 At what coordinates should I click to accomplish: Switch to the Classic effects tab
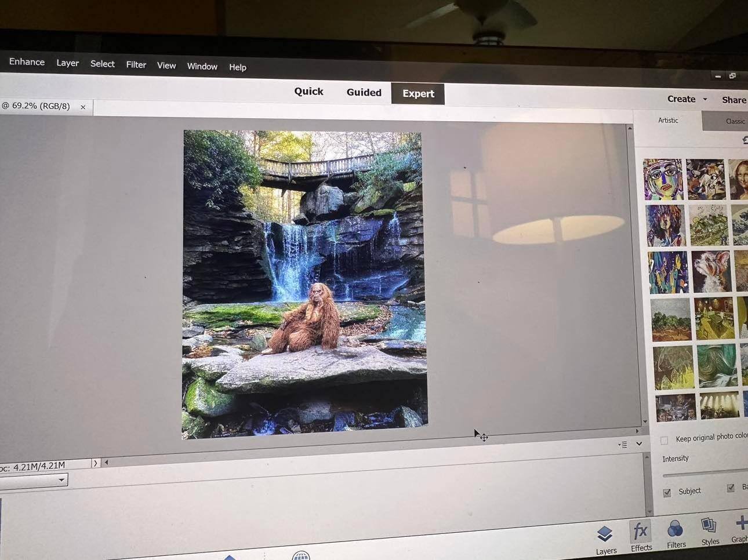pyautogui.click(x=735, y=121)
